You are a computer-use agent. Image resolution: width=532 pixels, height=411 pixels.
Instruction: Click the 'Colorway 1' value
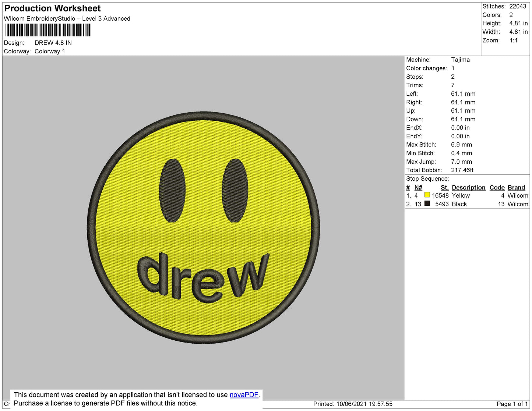[x=50, y=51]
